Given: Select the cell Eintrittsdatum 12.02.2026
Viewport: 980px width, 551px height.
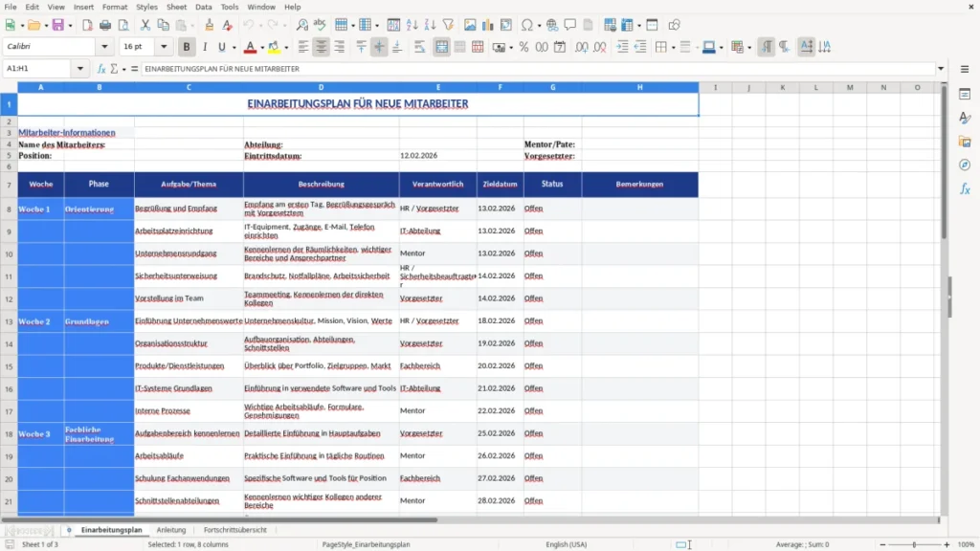Looking at the screenshot, I should coord(437,156).
